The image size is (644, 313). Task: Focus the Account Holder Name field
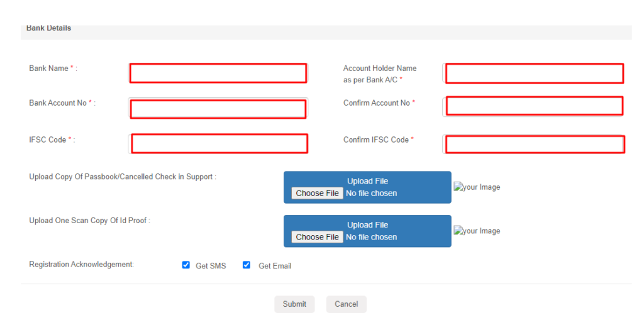click(533, 73)
